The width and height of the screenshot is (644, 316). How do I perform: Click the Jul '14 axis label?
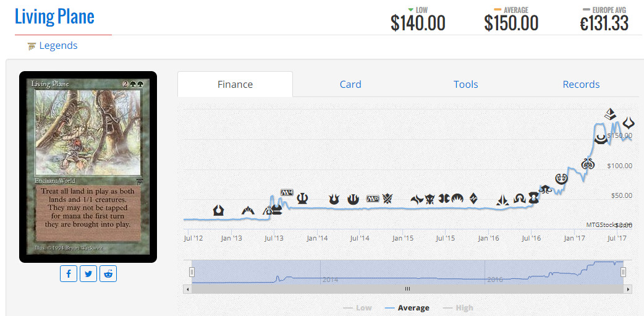[360, 238]
